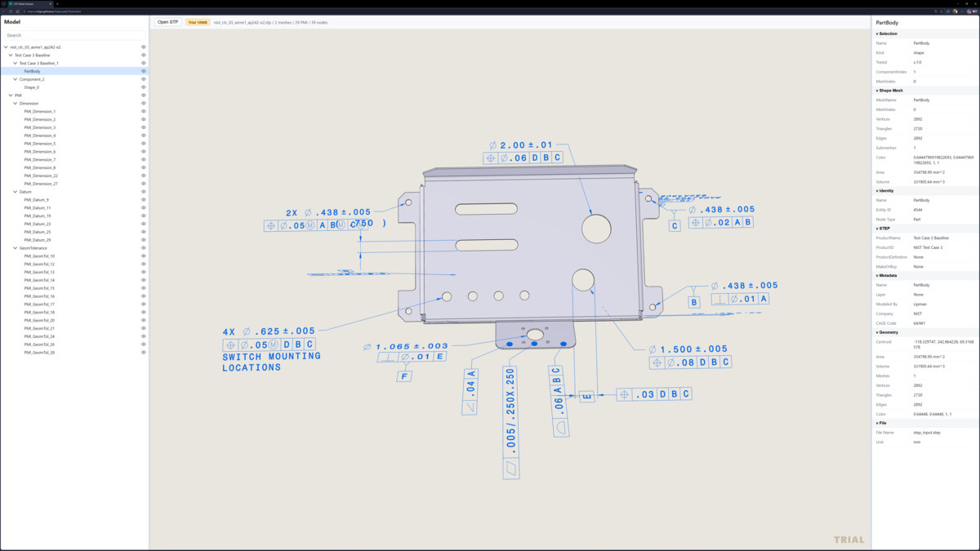Select PMI_GeomTol_13 tree row
This screenshot has height=551, width=980.
pos(74,272)
